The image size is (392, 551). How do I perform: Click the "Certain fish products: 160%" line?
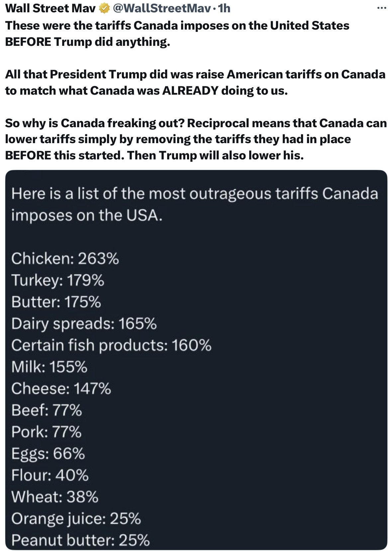(x=111, y=345)
